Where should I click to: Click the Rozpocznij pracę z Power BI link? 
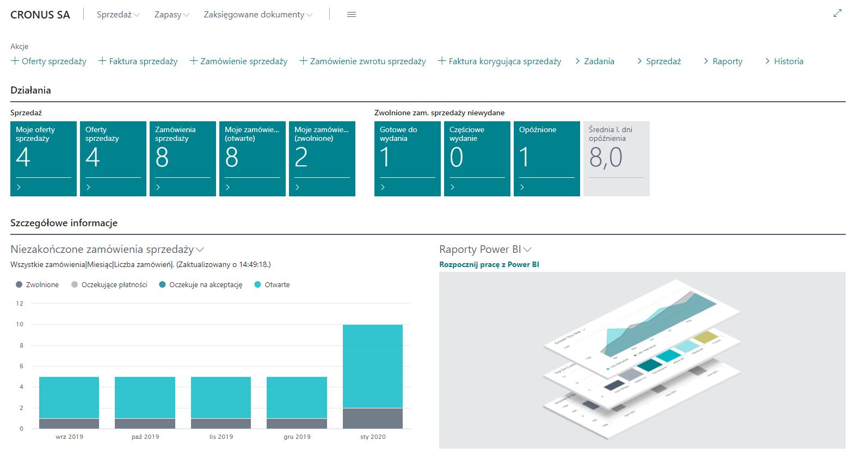click(489, 265)
